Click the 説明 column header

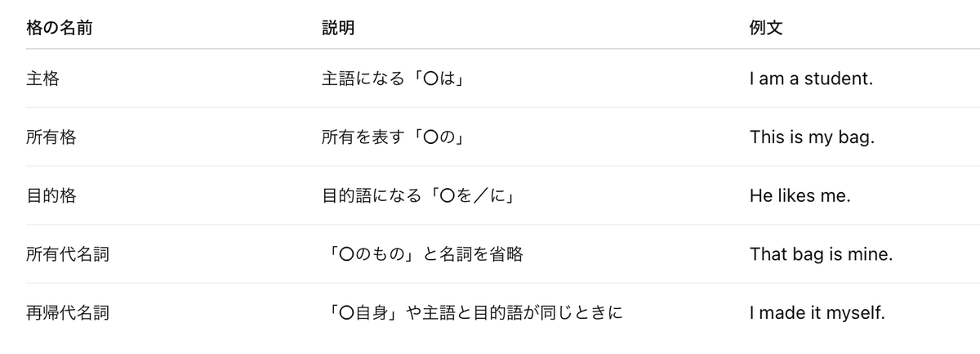[x=338, y=28]
